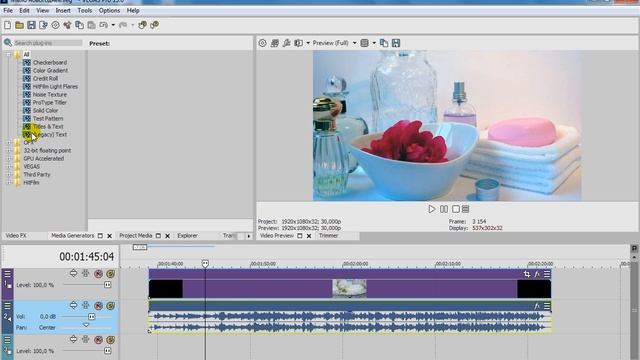Click the track 2 Pan slider handle
The image size is (640, 360).
point(86,325)
